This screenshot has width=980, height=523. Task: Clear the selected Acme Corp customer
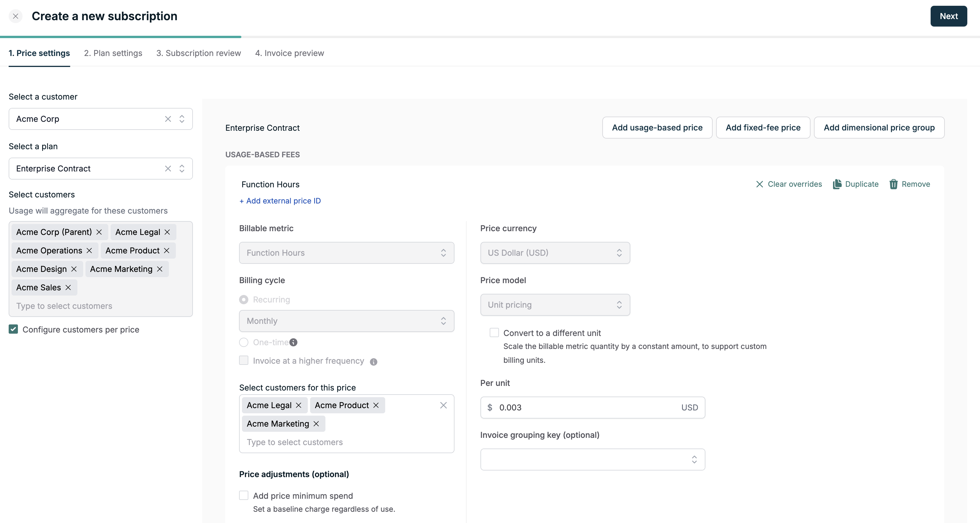168,119
